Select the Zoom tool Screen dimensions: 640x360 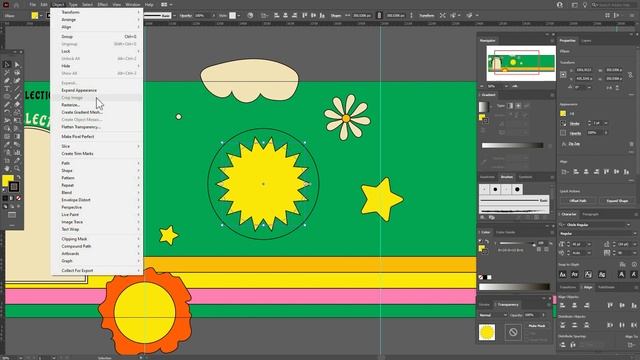point(17,168)
